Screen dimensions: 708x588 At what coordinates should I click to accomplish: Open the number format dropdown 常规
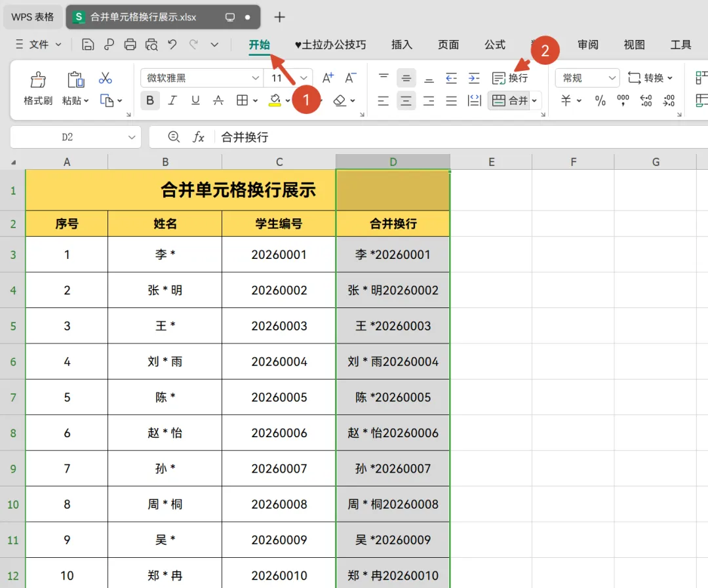(x=612, y=77)
